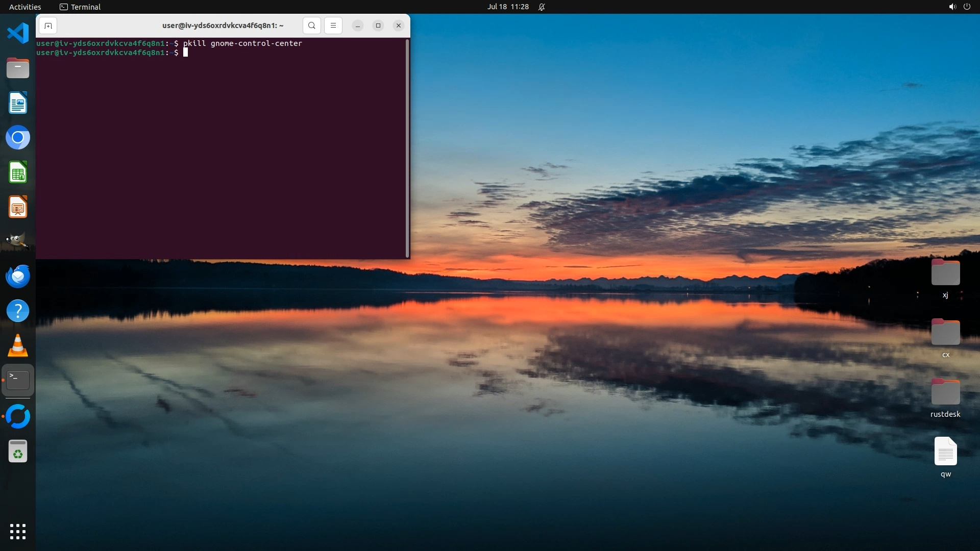Launch VLC media player
980x551 pixels.
[18, 346]
